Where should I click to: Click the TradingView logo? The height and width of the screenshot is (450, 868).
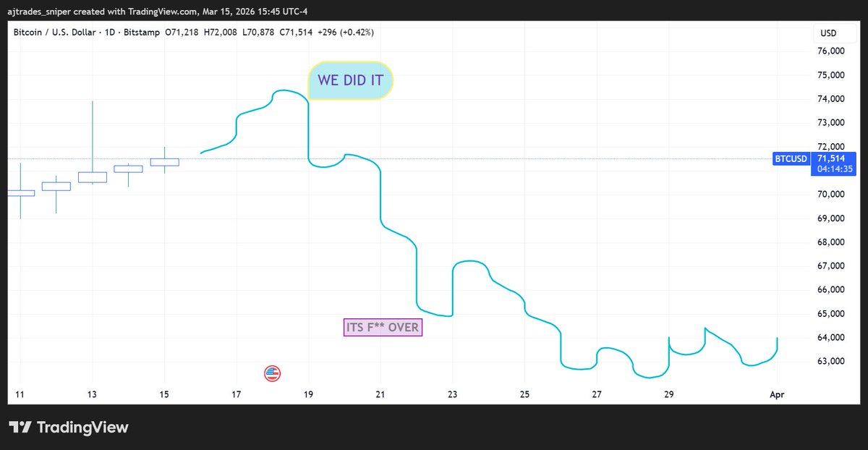click(x=69, y=427)
